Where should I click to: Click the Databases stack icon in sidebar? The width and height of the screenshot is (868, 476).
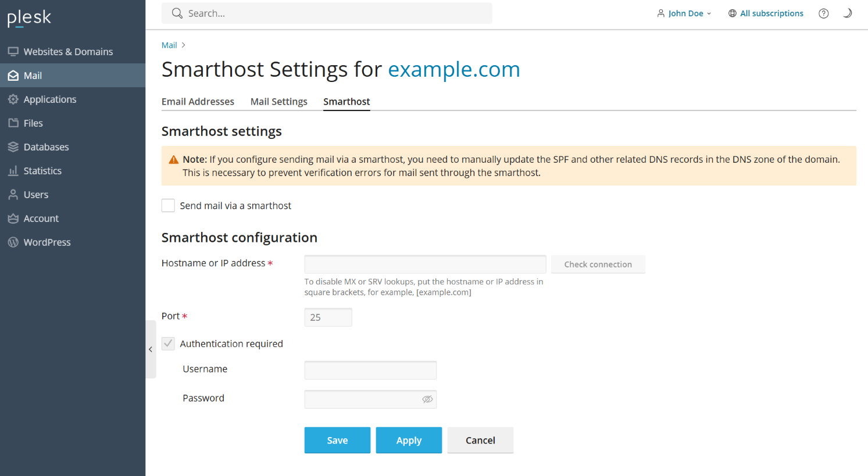click(x=13, y=147)
